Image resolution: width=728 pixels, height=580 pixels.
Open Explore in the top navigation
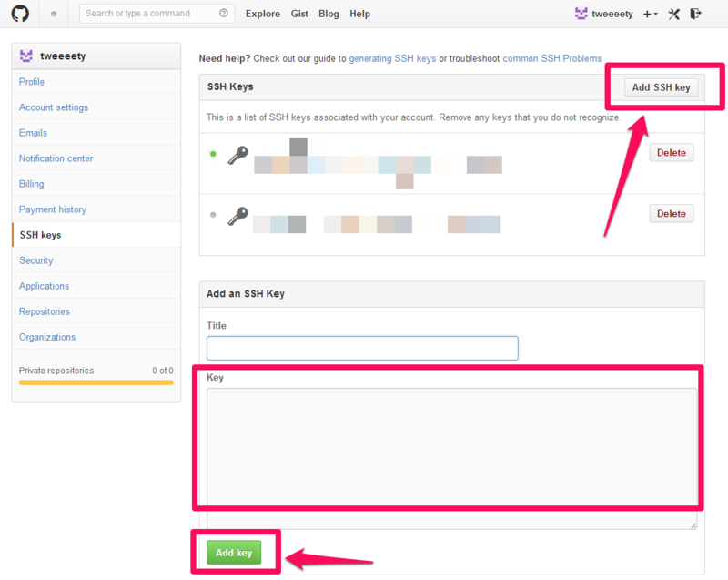point(263,14)
